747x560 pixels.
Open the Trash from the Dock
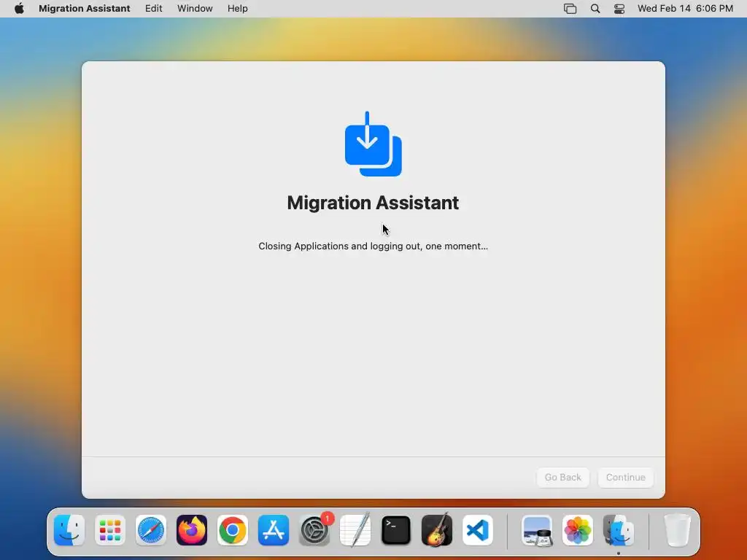click(x=677, y=530)
